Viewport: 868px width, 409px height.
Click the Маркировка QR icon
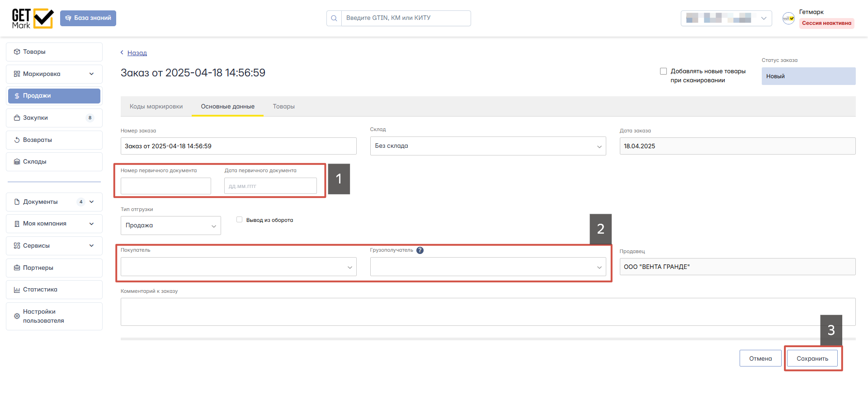point(17,74)
